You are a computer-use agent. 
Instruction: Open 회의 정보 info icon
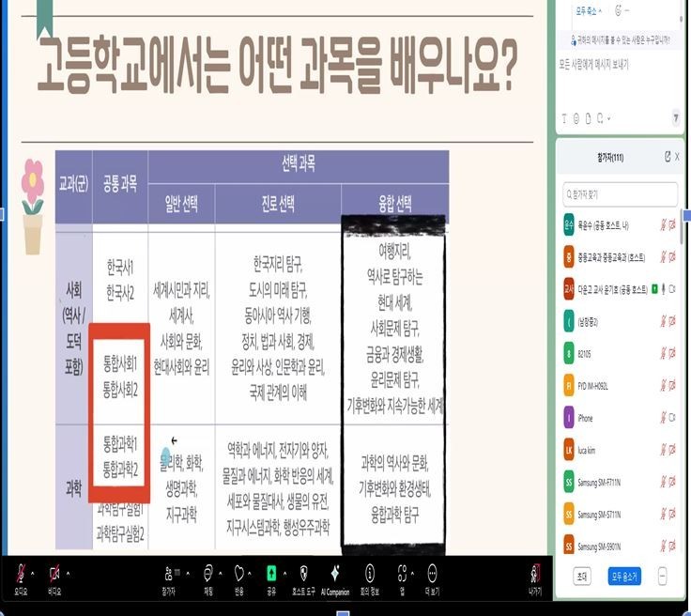369,573
